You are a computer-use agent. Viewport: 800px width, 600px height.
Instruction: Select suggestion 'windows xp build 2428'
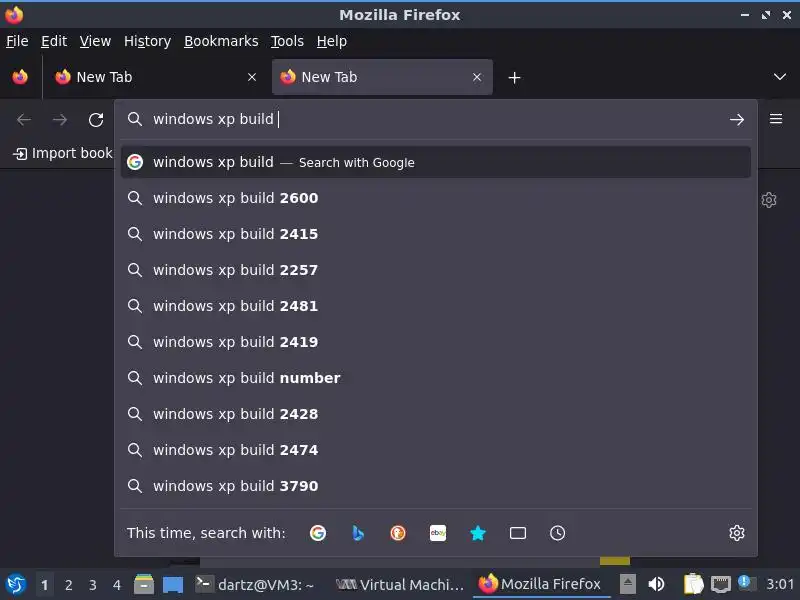(x=435, y=414)
